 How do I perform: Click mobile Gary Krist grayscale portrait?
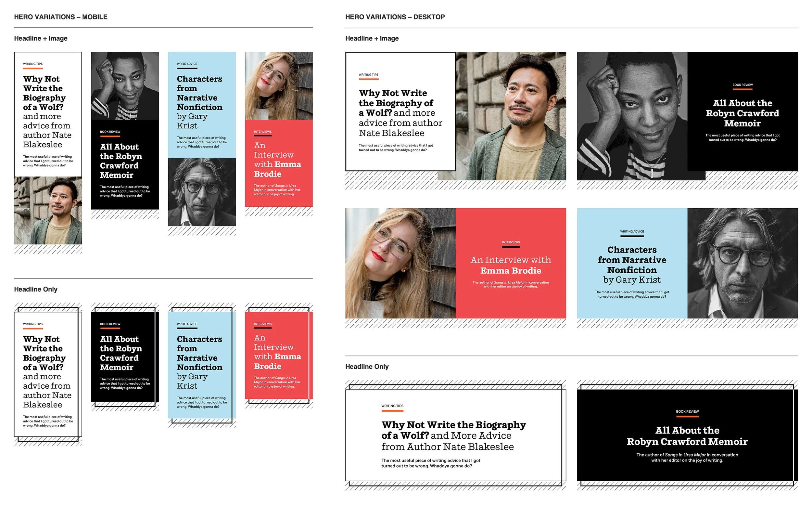coord(202,192)
